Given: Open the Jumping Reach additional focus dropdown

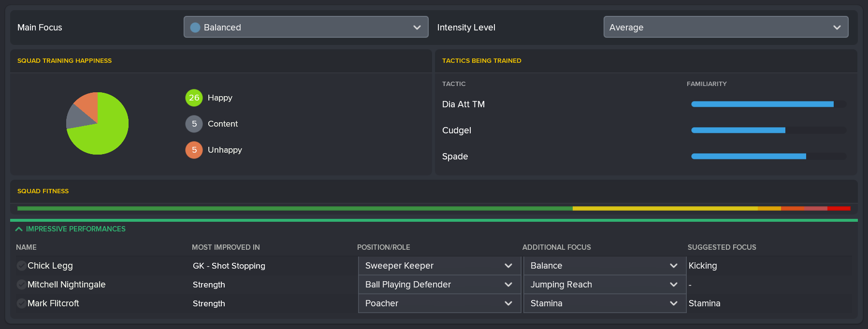Looking at the screenshot, I should (604, 285).
